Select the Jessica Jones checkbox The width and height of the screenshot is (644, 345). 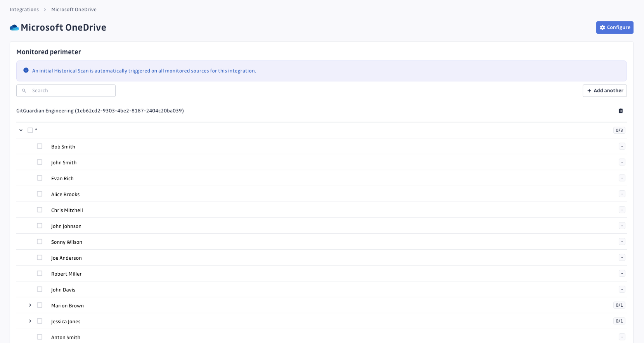point(40,321)
